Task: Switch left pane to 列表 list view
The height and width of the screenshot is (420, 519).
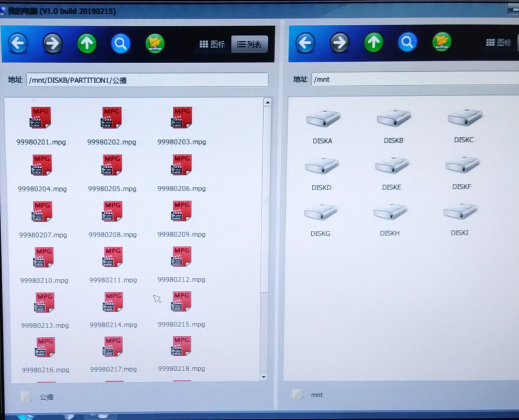Action: 249,44
